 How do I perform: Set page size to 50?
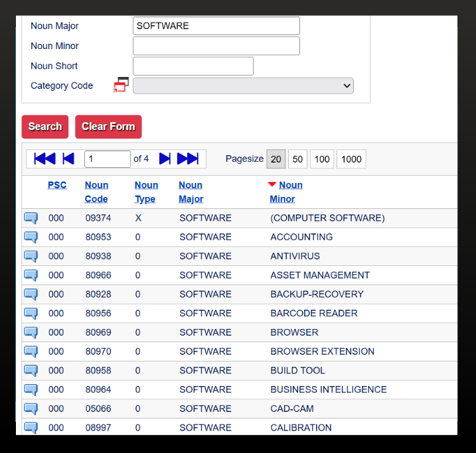coord(297,159)
